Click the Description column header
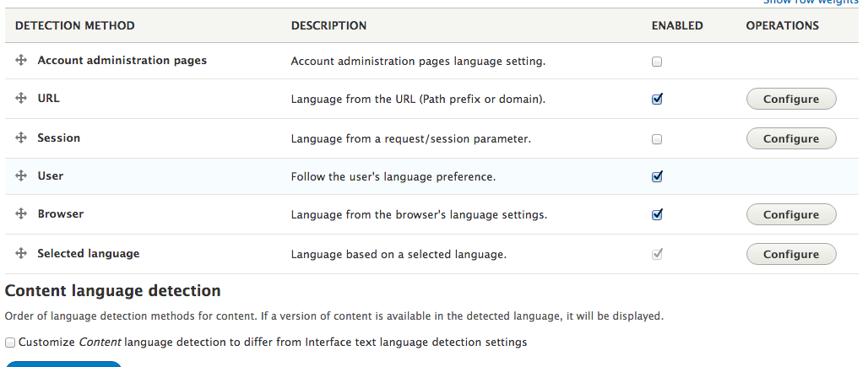 click(x=328, y=25)
